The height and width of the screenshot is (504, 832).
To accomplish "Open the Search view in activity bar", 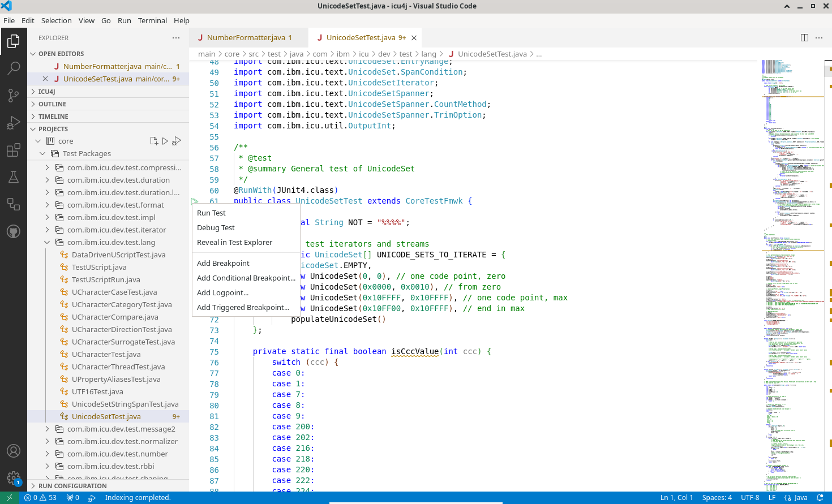I will (x=14, y=68).
